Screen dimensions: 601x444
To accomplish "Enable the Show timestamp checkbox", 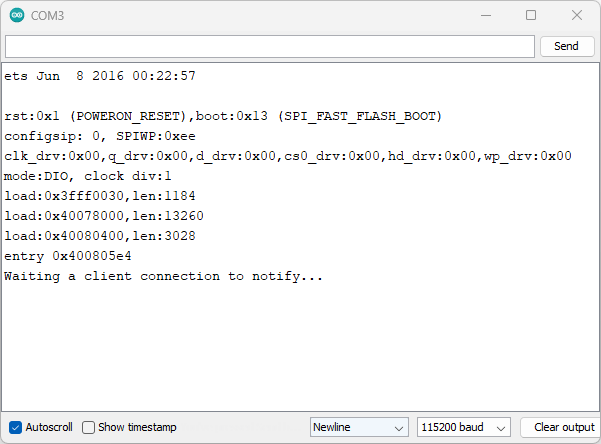I will 89,427.
